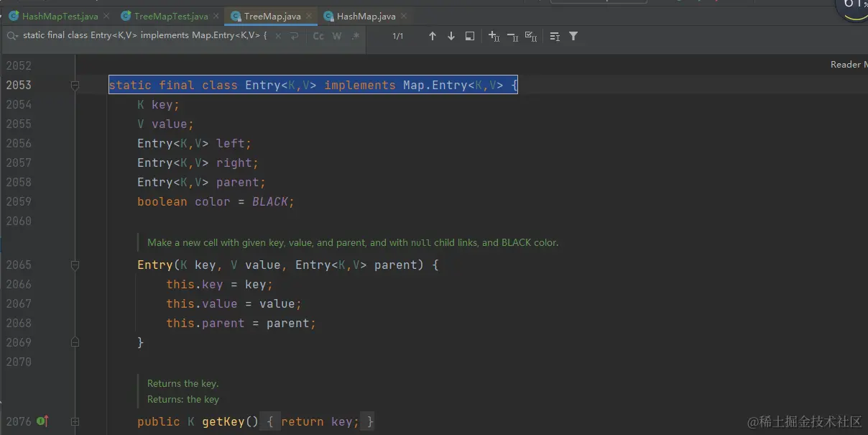Screen dimensions: 868x435
Task: Close the TreeMap.java tab
Action: 309,16
